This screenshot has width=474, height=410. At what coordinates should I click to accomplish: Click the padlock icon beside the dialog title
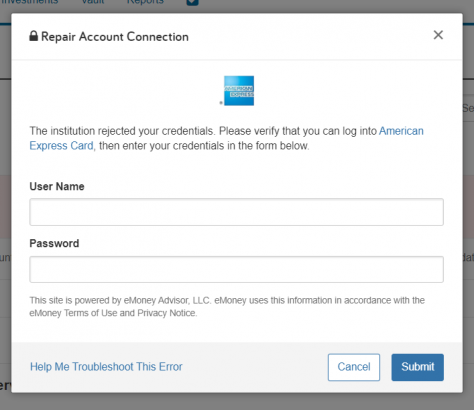click(x=34, y=36)
